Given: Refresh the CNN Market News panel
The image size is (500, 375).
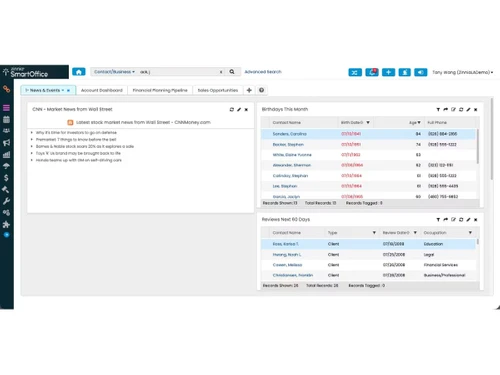Looking at the screenshot, I should point(232,109).
